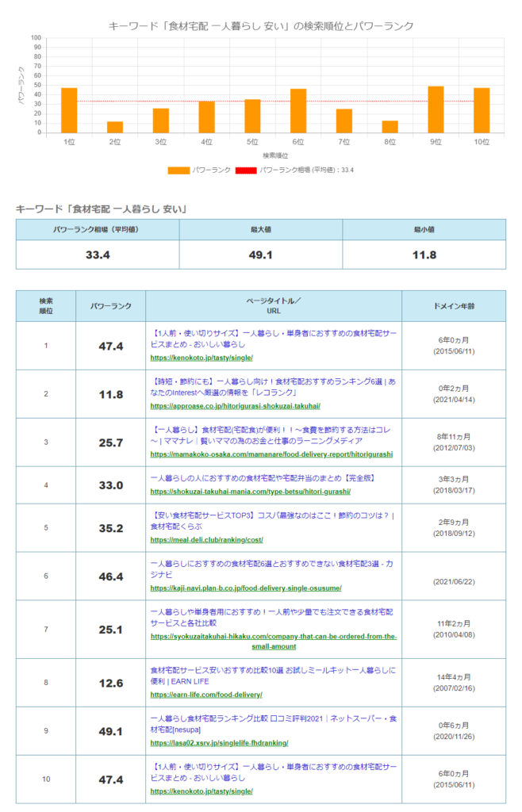Screen dimensions: 522x812
Task: Open the shokuzai-takuhai-mania.com URL
Action: [x=250, y=492]
